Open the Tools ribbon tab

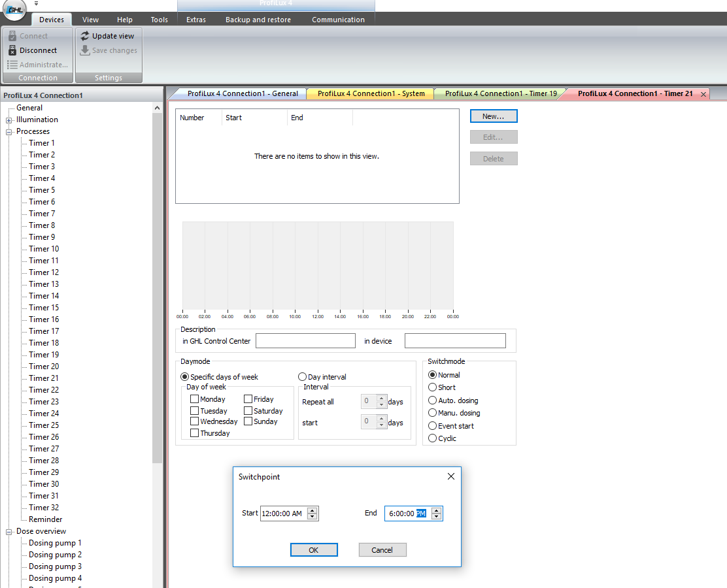159,20
